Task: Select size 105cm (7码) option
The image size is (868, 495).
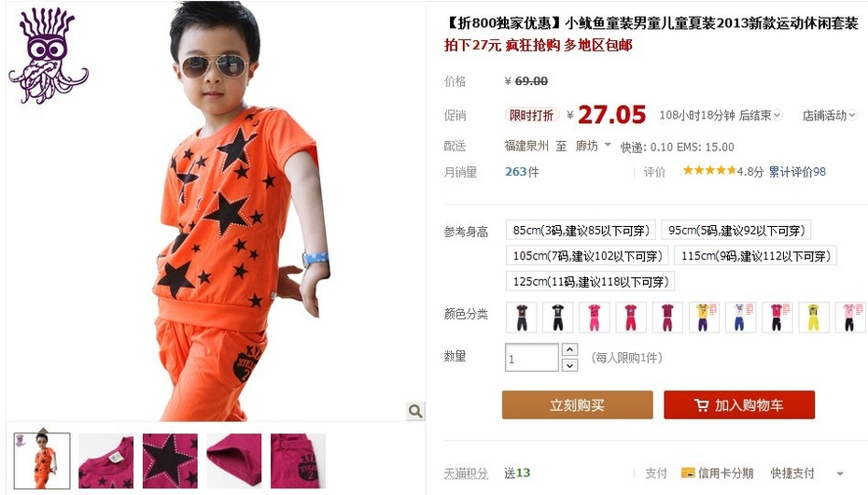Action: pos(587,256)
